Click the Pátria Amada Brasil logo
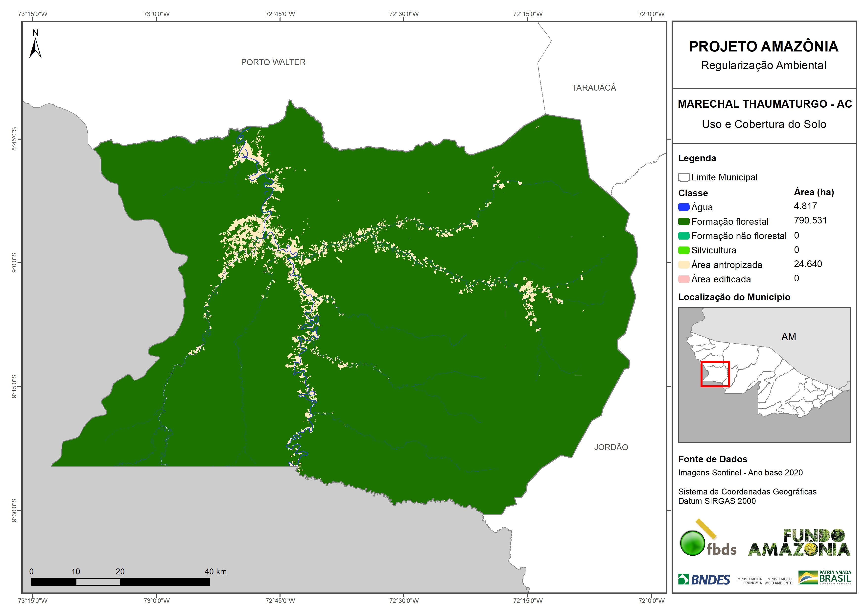Image resolution: width=868 pixels, height=614 pixels. tap(825, 578)
